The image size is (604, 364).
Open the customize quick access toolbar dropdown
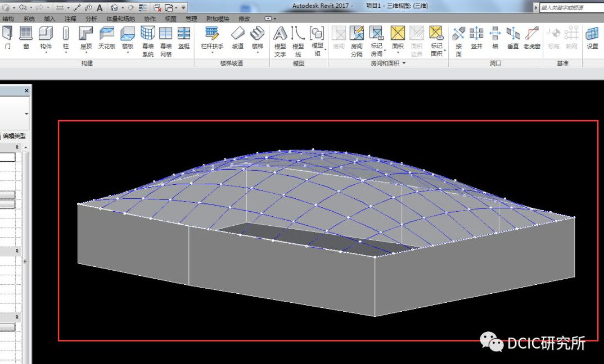click(183, 7)
